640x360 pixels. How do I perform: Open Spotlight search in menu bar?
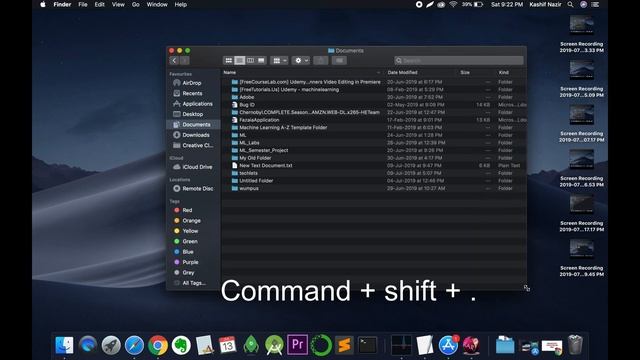[570, 4]
